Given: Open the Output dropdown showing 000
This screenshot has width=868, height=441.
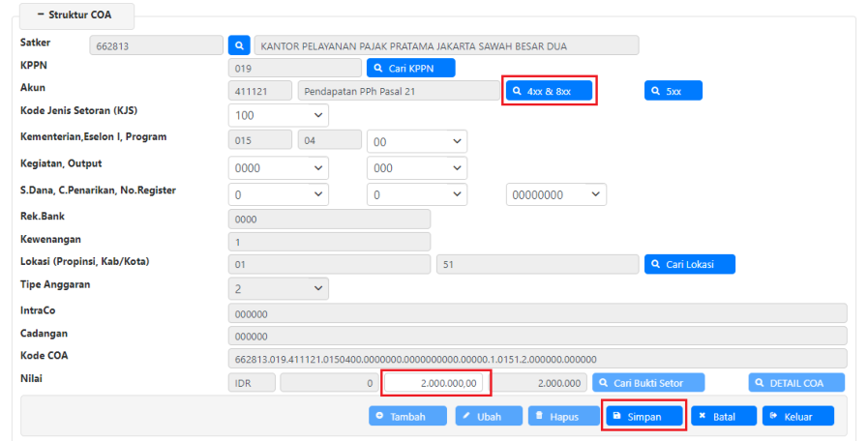Looking at the screenshot, I should pos(417,167).
